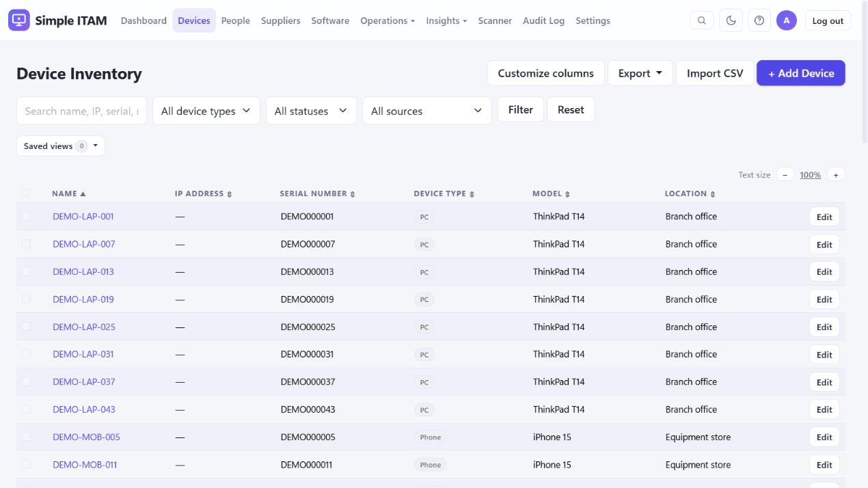Image resolution: width=868 pixels, height=488 pixels.
Task: Edit the DEMO-LAP-025 device
Action: tap(825, 327)
